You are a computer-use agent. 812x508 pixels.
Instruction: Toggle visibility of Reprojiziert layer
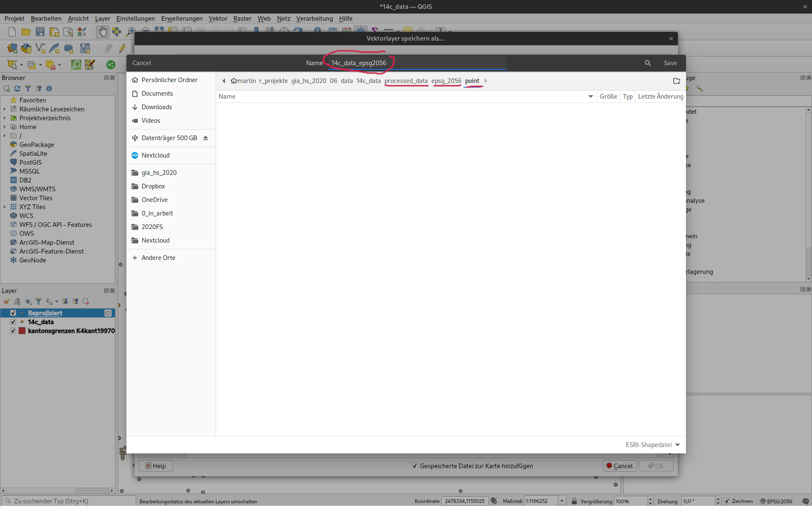13,313
